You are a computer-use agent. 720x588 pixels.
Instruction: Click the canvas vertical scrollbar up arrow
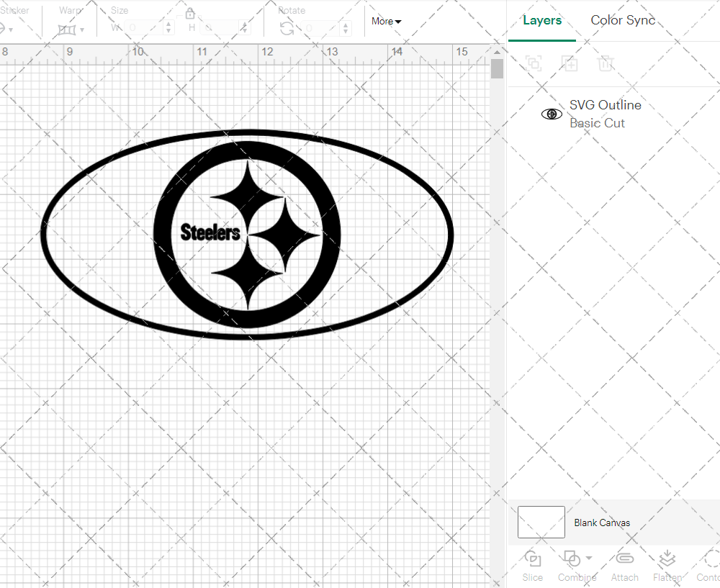point(497,52)
